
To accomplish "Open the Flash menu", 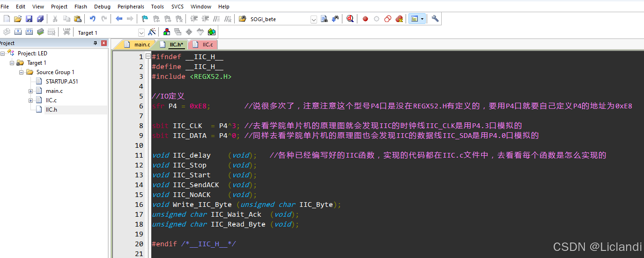I will 81,7.
